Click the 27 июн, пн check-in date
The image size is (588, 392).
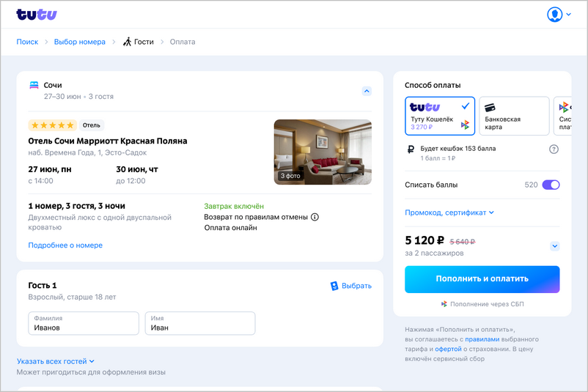[x=50, y=169]
